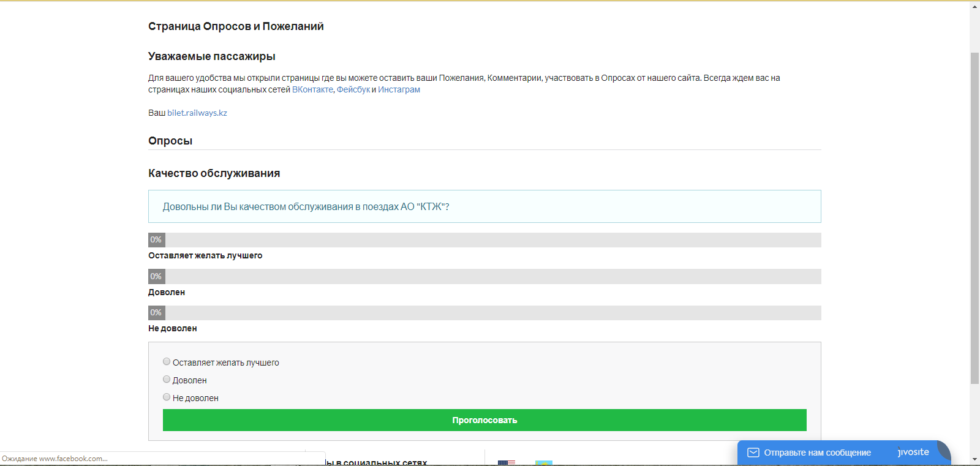Image resolution: width=980 pixels, height=466 pixels.
Task: Click the progress bar above Не доволен
Action: pos(484,313)
